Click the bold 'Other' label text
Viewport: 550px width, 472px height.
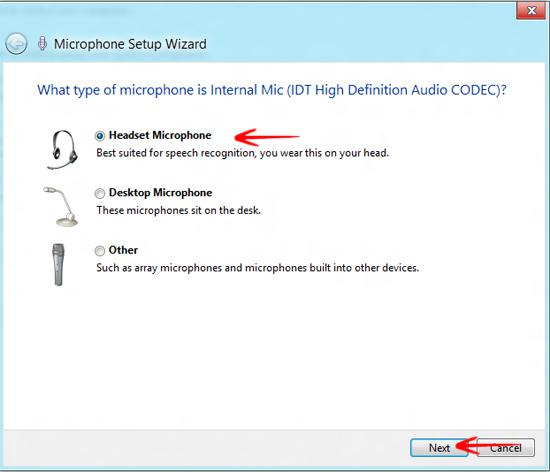click(x=123, y=250)
